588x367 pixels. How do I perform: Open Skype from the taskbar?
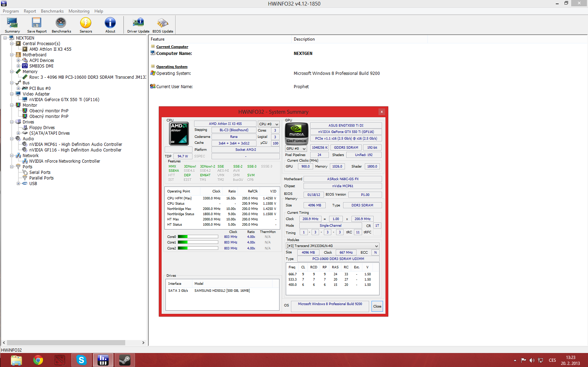(82, 360)
